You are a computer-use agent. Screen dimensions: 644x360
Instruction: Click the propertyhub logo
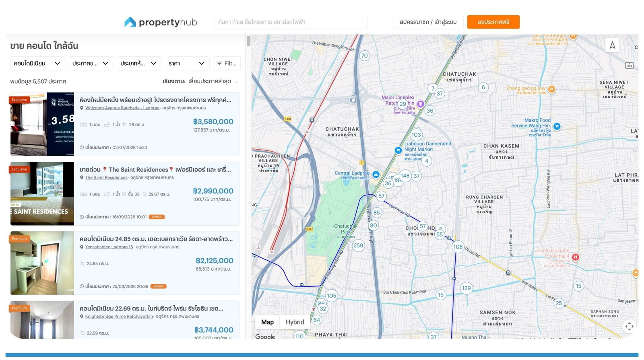click(161, 22)
